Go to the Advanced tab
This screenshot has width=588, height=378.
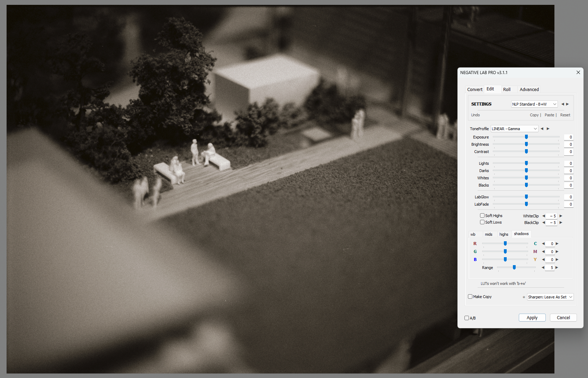point(529,89)
